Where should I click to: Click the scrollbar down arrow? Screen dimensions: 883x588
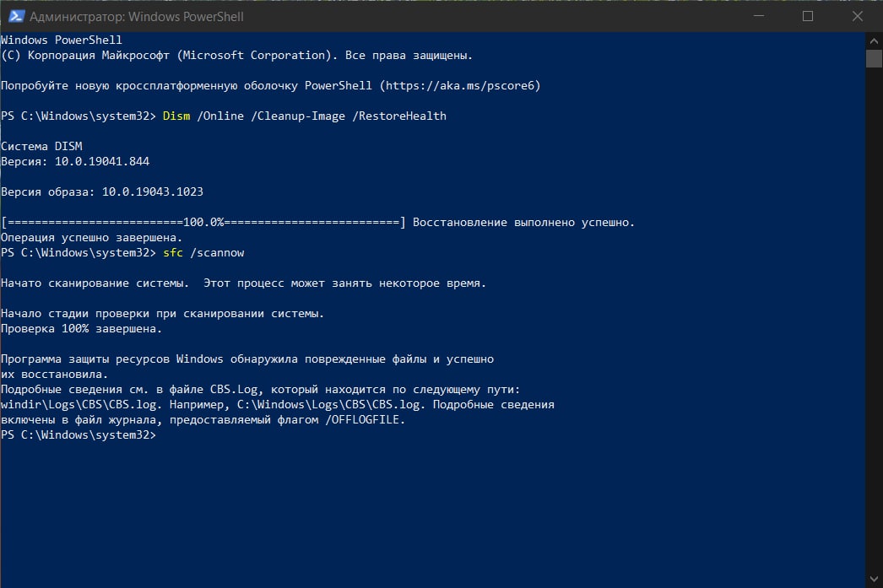874,579
